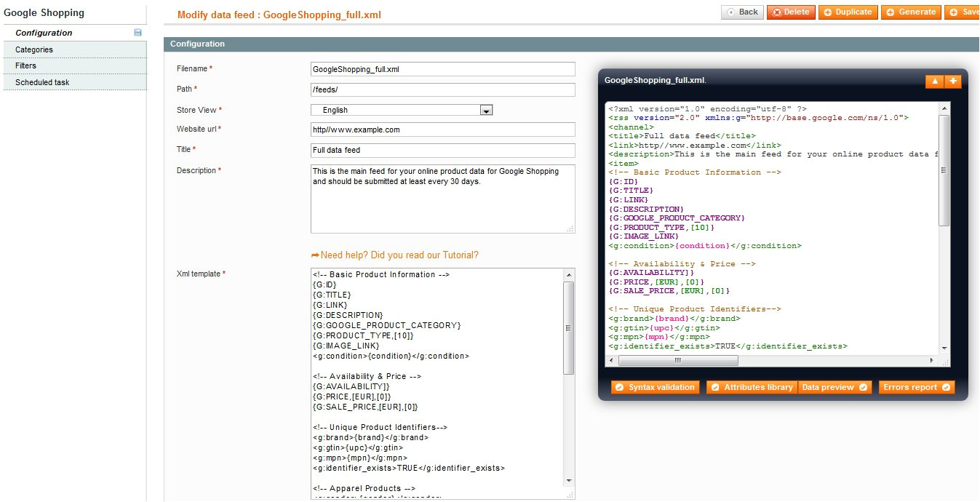Click the 'GoogleShopping_full.xml.' preview panel title

(656, 80)
